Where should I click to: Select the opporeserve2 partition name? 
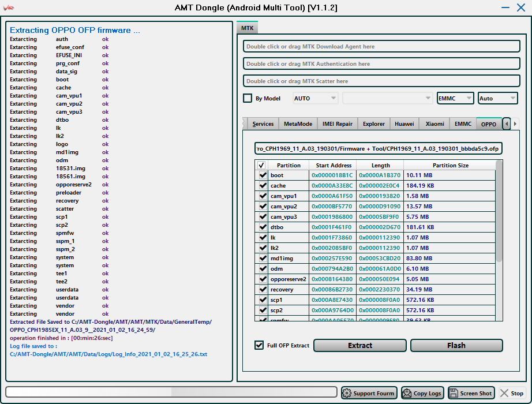(288, 279)
